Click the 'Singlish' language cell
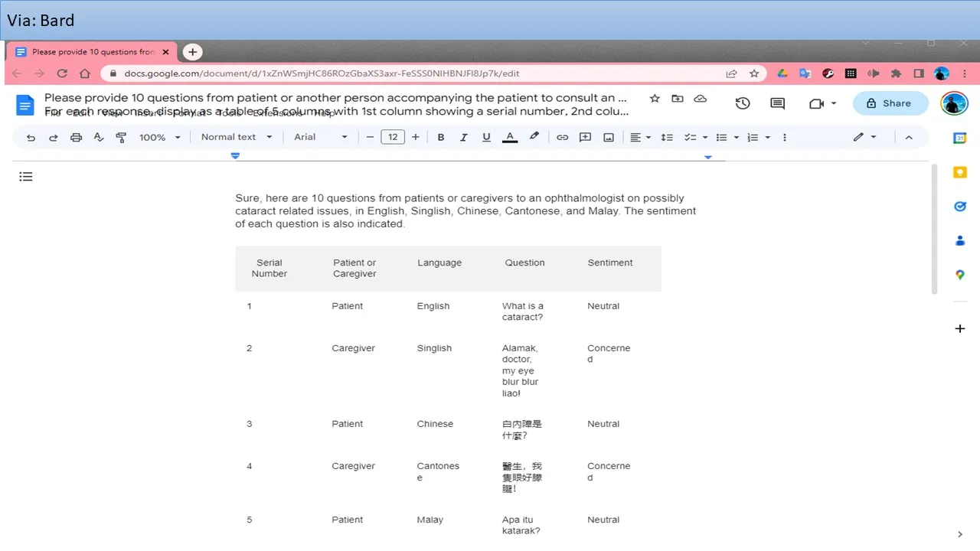 point(434,348)
